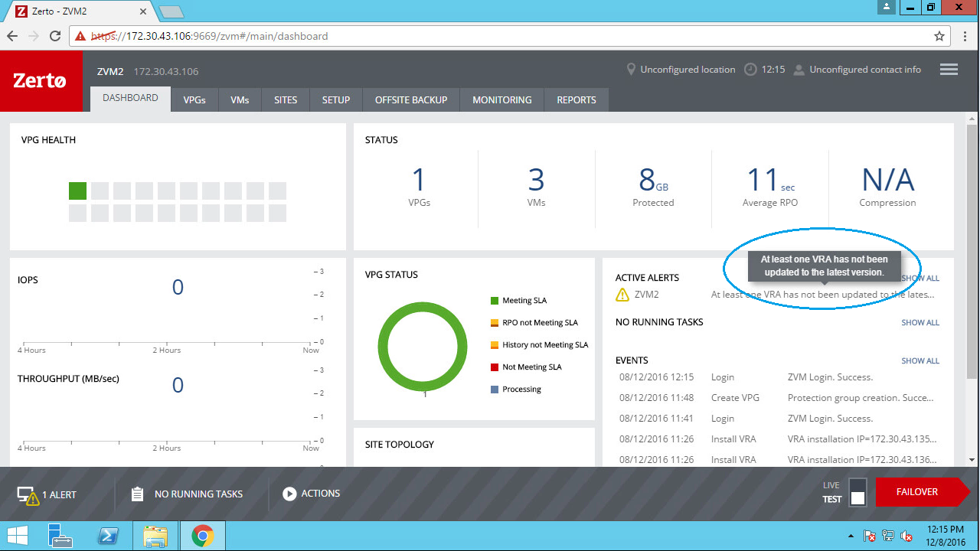Open the Offsite Backup tab

(x=410, y=100)
